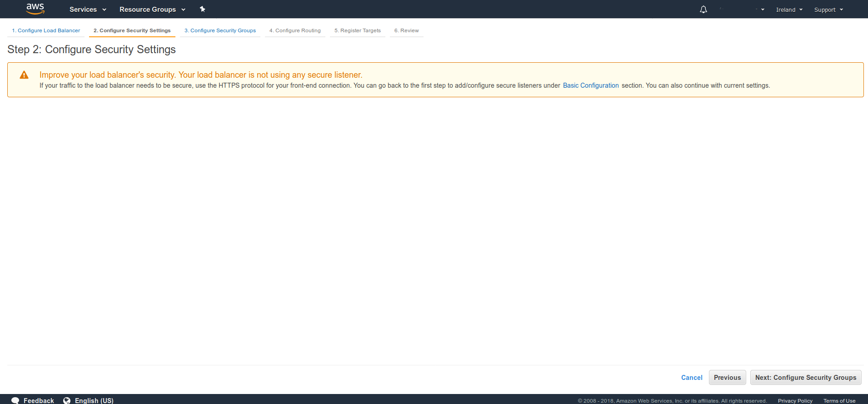Click the globe language icon
This screenshot has width=868, height=404.
[67, 400]
